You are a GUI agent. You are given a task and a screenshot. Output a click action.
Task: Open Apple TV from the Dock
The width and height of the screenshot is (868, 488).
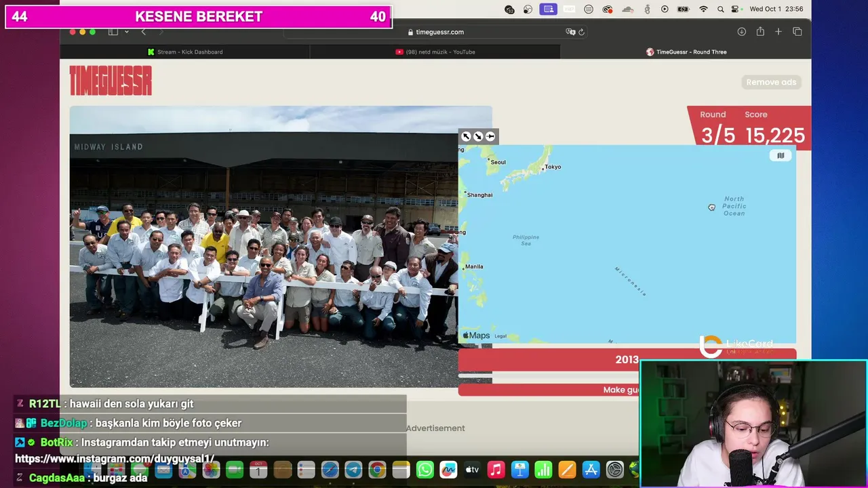(x=473, y=470)
